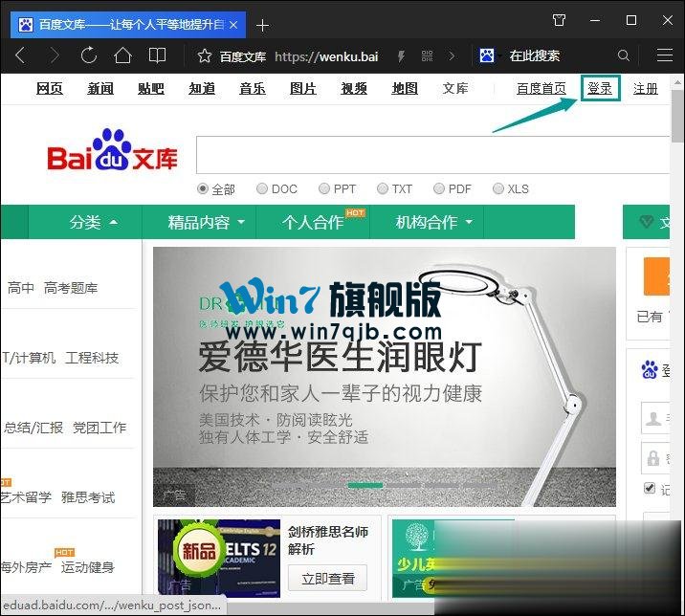This screenshot has height=616, width=685.
Task: Click the diamond VIP icon
Action: 646,222
